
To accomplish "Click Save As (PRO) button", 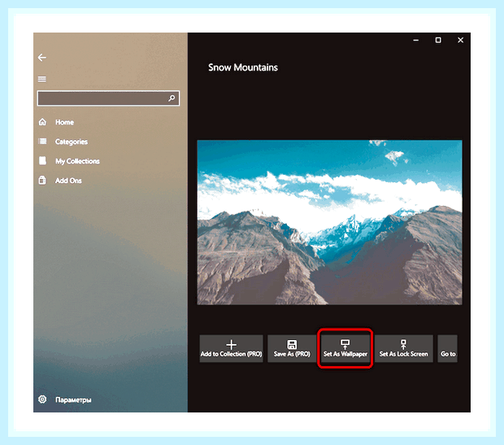I will [292, 348].
